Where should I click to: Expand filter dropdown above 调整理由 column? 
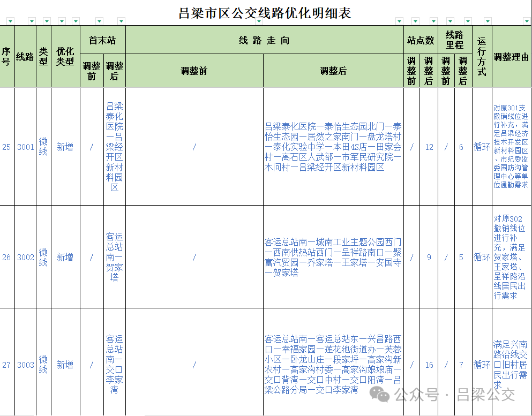(x=527, y=21)
